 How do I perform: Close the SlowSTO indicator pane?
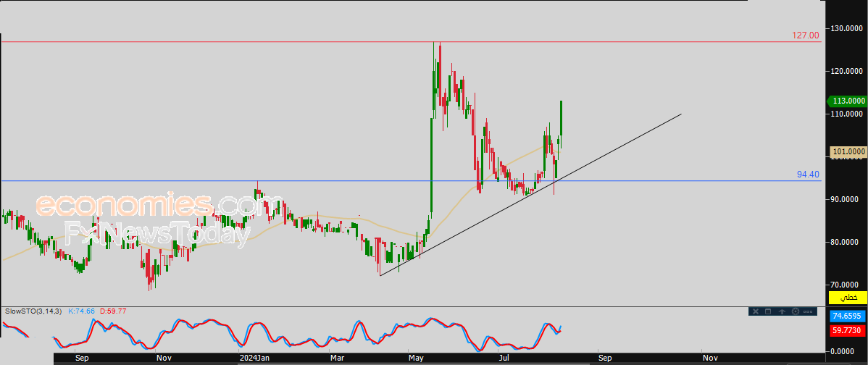(x=756, y=311)
